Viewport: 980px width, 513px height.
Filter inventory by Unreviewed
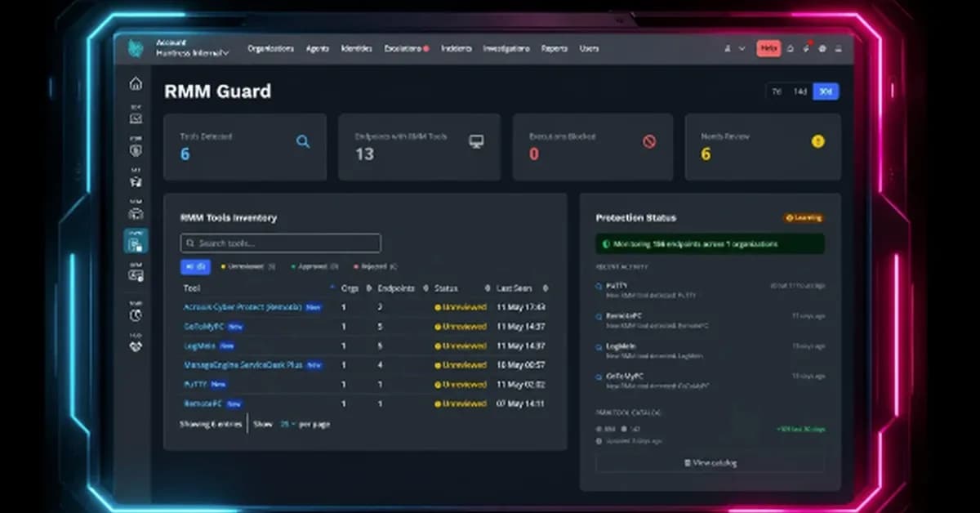click(x=248, y=266)
